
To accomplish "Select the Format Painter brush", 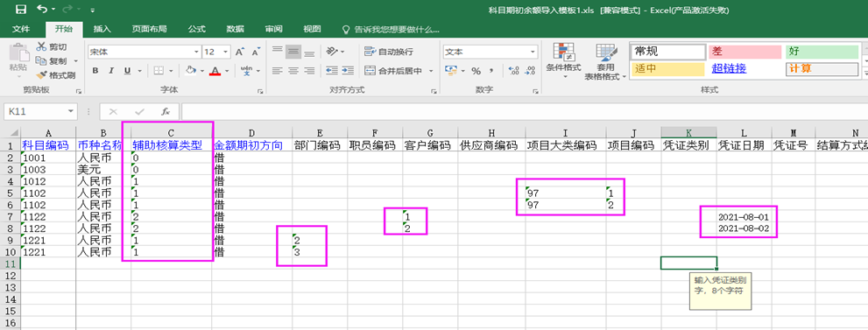I will pos(55,75).
